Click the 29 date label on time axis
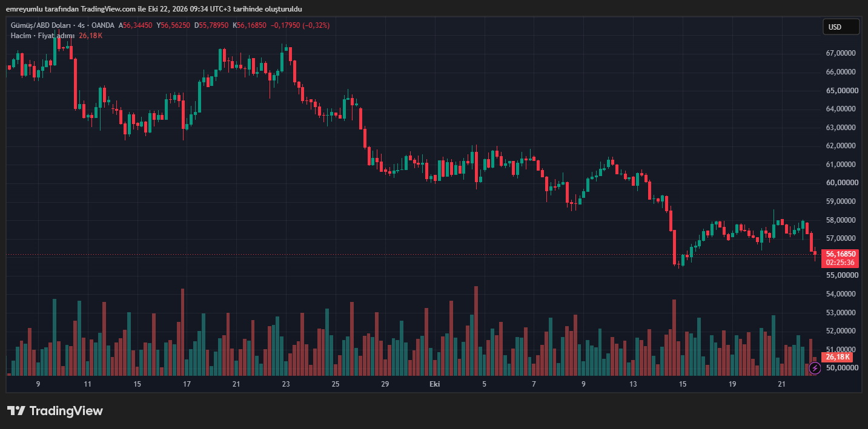This screenshot has width=868, height=429. (385, 384)
